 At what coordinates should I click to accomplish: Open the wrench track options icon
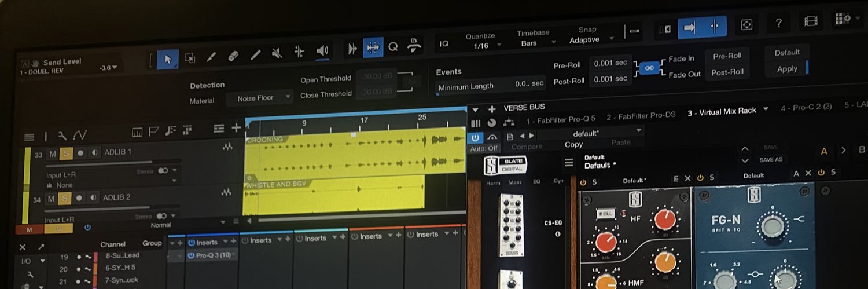tap(62, 136)
